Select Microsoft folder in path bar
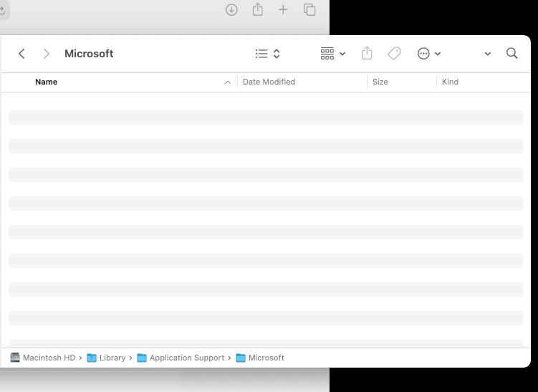538x392 pixels. pyautogui.click(x=260, y=358)
